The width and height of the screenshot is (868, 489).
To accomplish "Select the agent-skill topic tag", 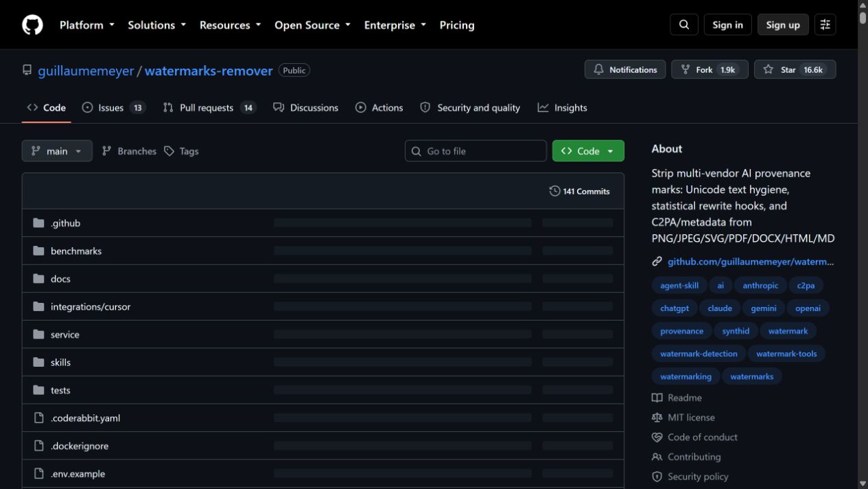I will pos(679,286).
